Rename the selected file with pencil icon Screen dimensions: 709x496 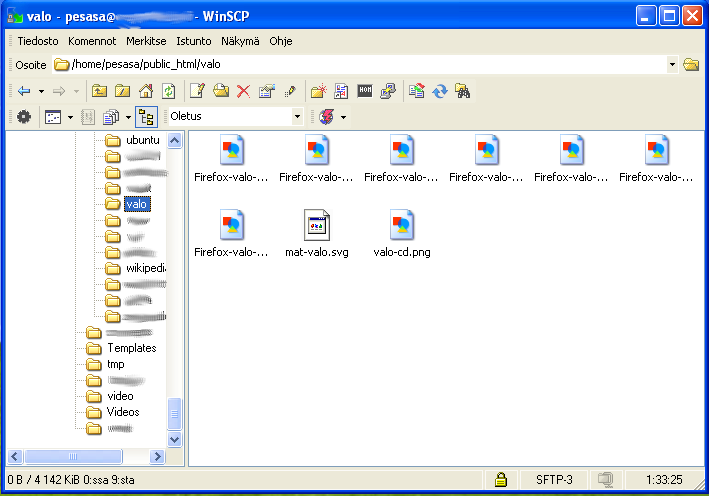290,91
